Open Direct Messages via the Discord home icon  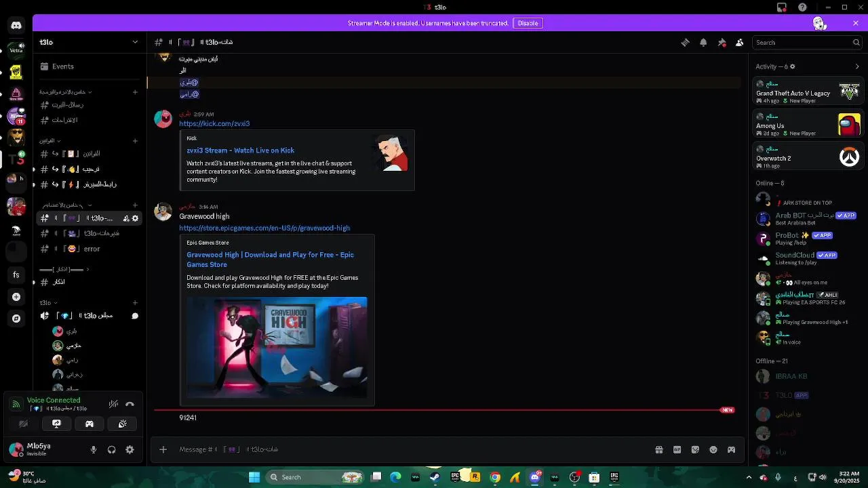click(x=16, y=25)
